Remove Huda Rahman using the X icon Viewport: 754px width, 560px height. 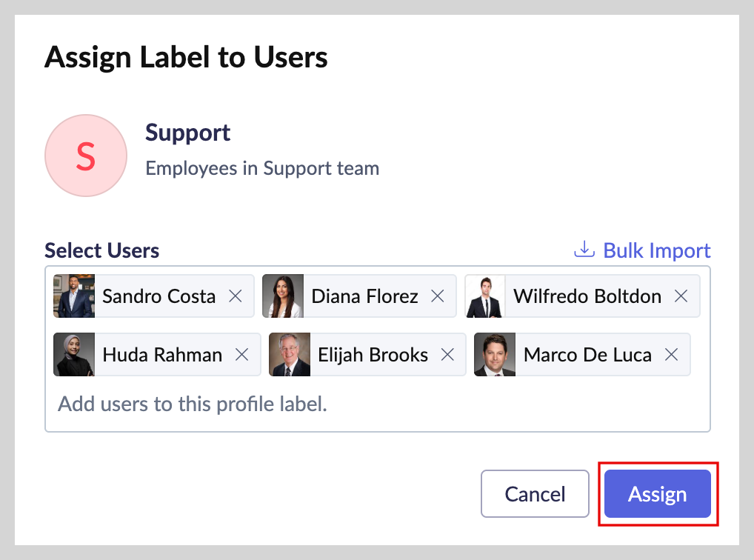(x=241, y=355)
